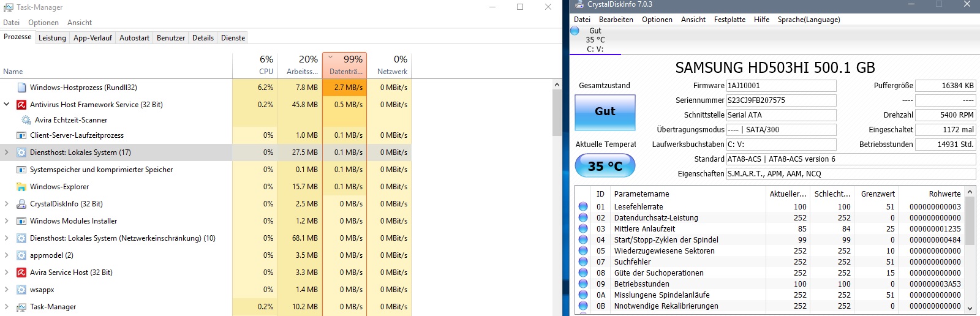The image size is (980, 316).
Task: Click blue status orb for Datendurchsatz-Leistung
Action: point(583,218)
